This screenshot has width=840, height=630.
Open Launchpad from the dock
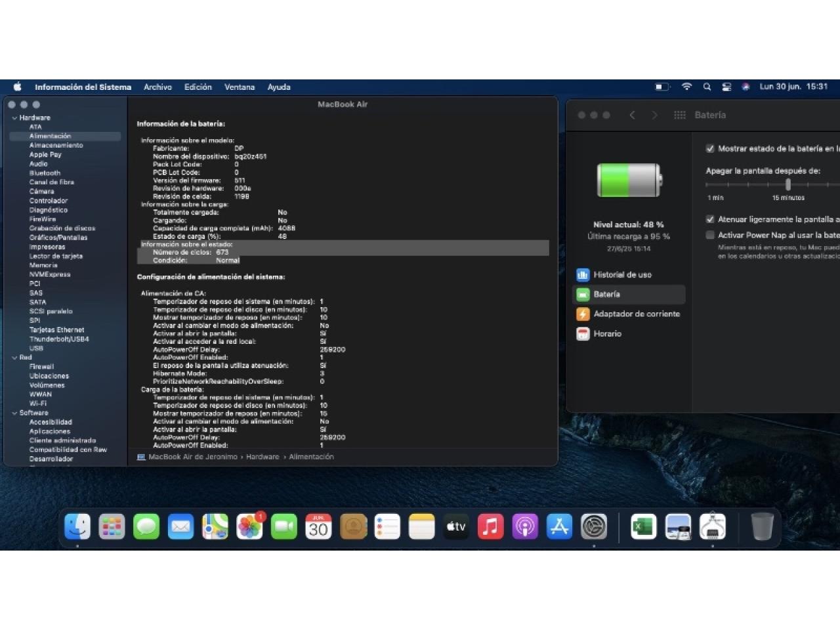pyautogui.click(x=112, y=526)
